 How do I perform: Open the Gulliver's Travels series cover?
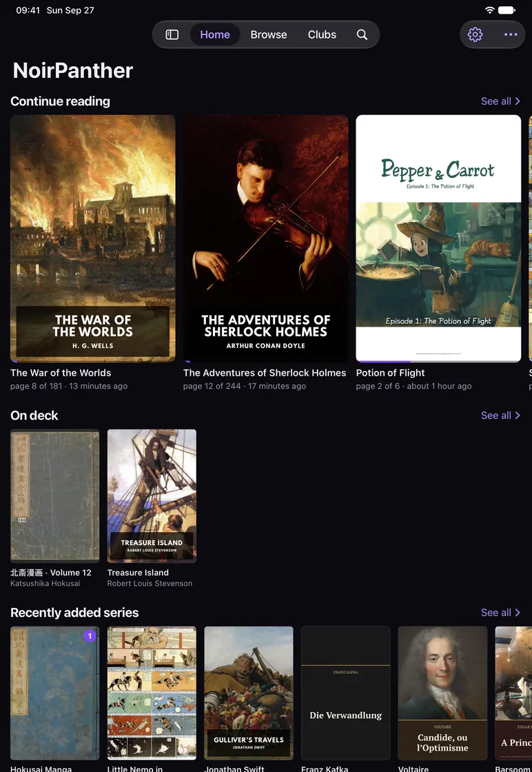pyautogui.click(x=249, y=693)
